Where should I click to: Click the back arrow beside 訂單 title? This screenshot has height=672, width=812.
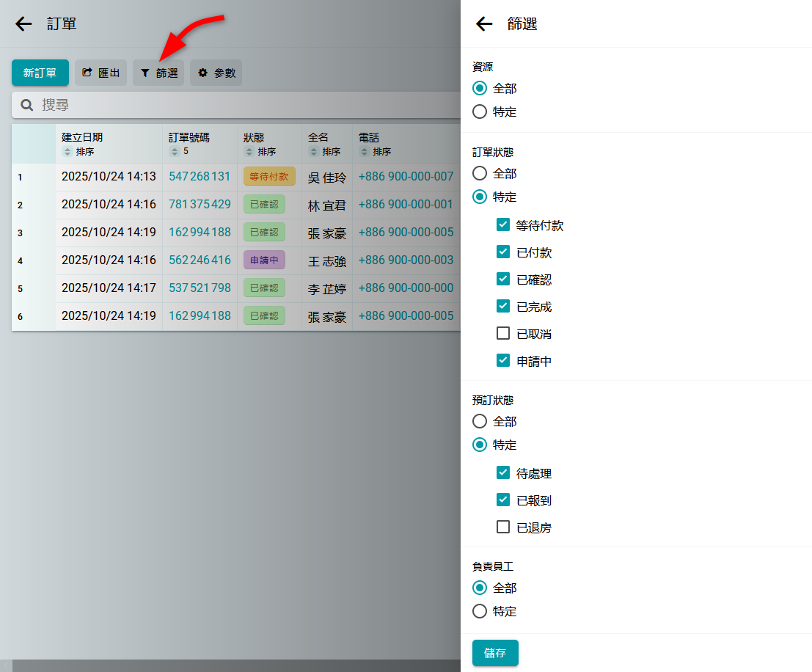pyautogui.click(x=24, y=24)
